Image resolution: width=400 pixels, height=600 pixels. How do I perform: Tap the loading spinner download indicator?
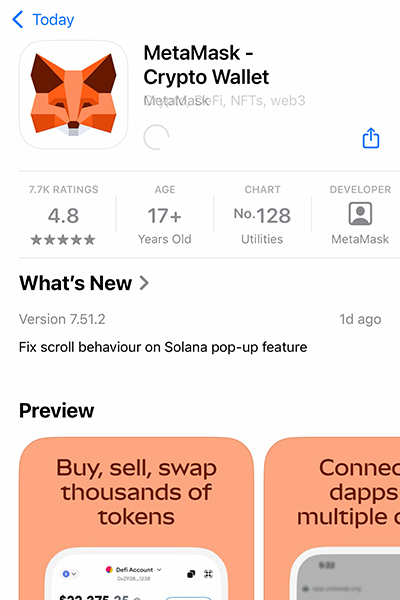click(156, 137)
